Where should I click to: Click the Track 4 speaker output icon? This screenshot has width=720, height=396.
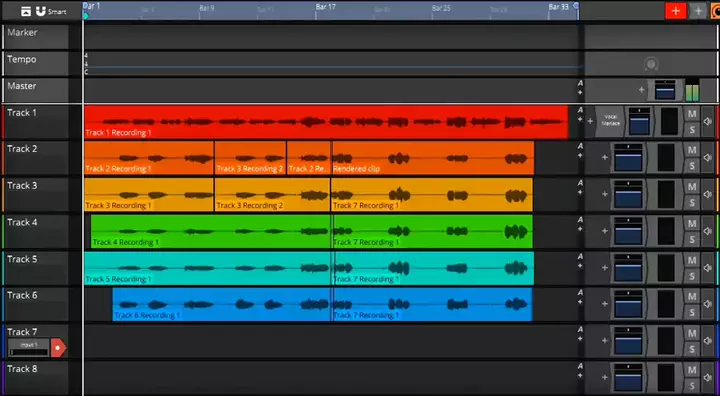pos(708,231)
